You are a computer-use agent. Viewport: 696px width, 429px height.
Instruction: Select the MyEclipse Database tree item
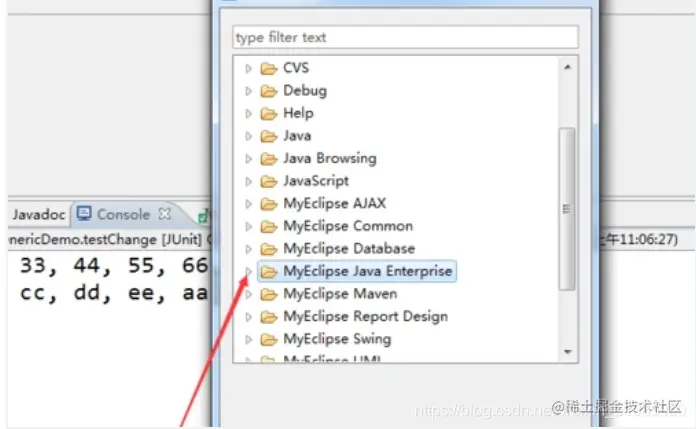pos(349,249)
